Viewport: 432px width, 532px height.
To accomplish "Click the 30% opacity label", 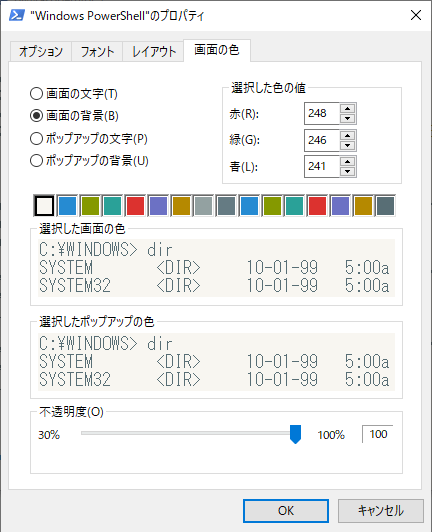I will tap(49, 435).
